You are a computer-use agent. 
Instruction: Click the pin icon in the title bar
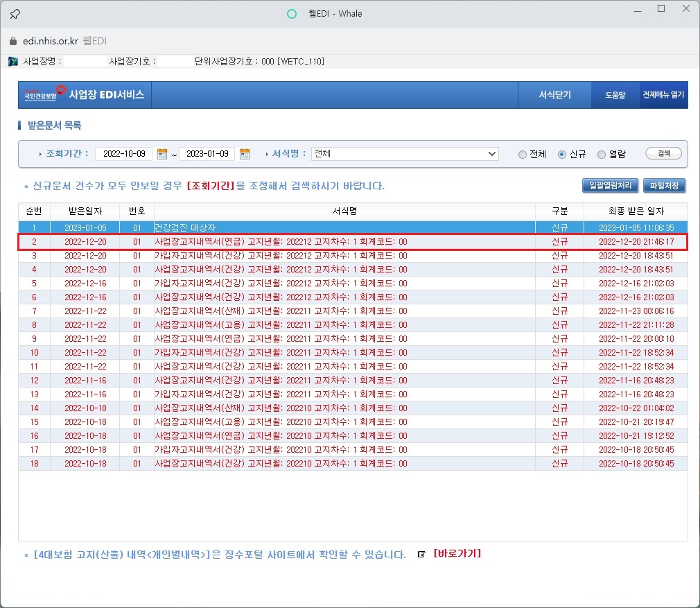[15, 14]
